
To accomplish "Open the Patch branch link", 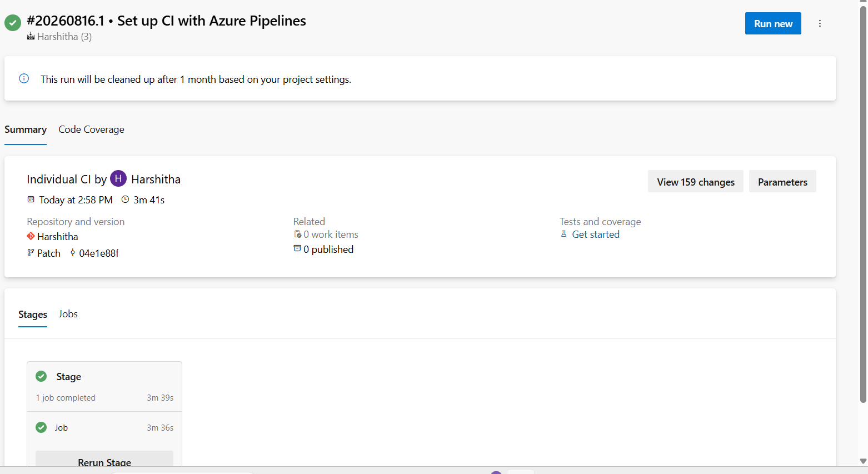I will (49, 253).
